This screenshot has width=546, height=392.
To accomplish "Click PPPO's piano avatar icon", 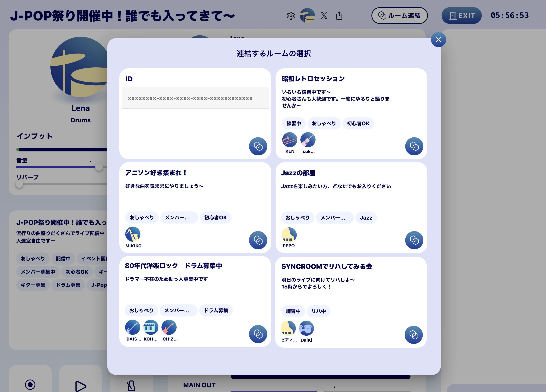I will [x=289, y=235].
